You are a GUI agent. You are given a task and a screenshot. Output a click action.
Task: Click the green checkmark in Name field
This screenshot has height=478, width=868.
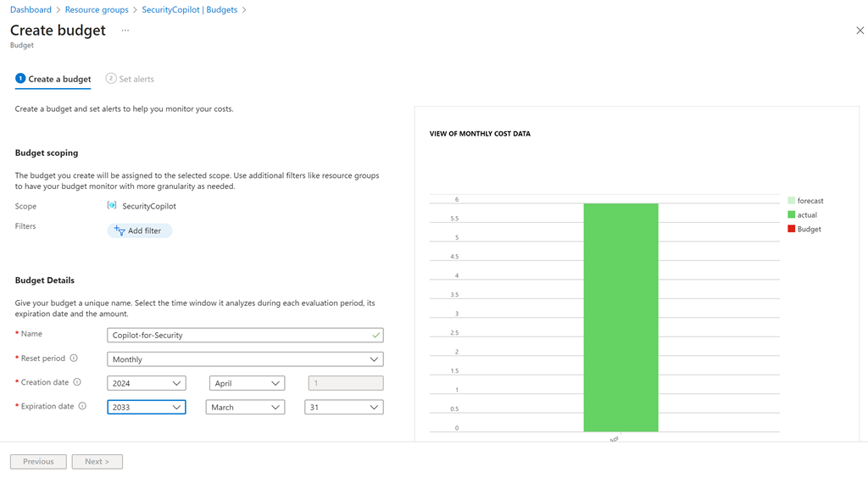pyautogui.click(x=376, y=336)
